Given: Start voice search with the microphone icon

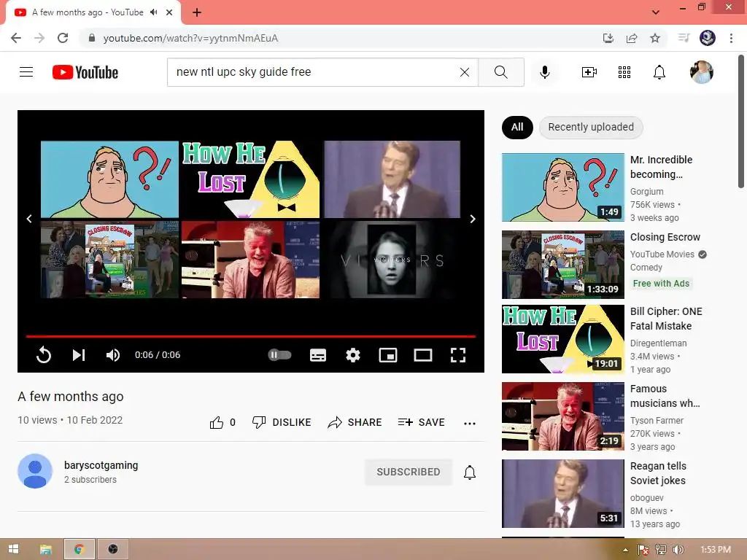Looking at the screenshot, I should click(x=544, y=72).
